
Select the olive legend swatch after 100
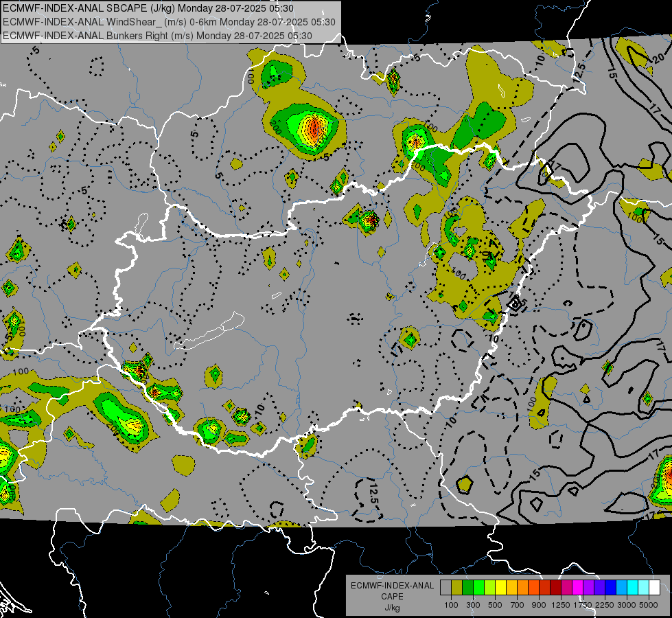[x=457, y=587]
